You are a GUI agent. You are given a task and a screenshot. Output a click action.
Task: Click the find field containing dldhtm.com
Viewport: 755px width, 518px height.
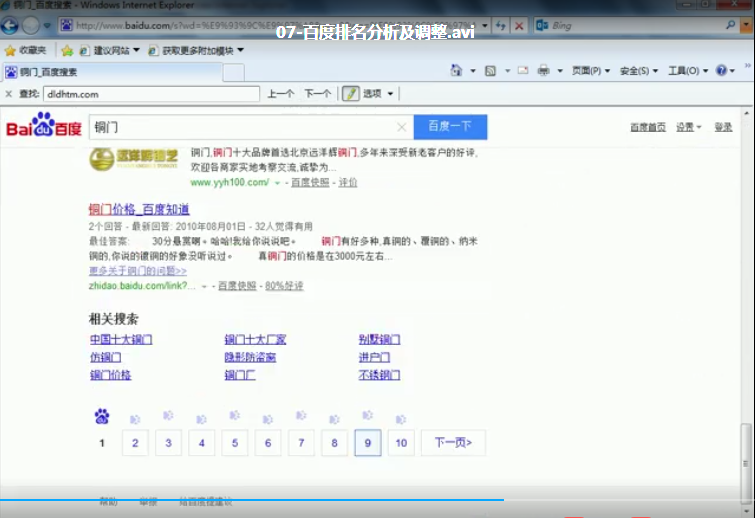coord(151,94)
